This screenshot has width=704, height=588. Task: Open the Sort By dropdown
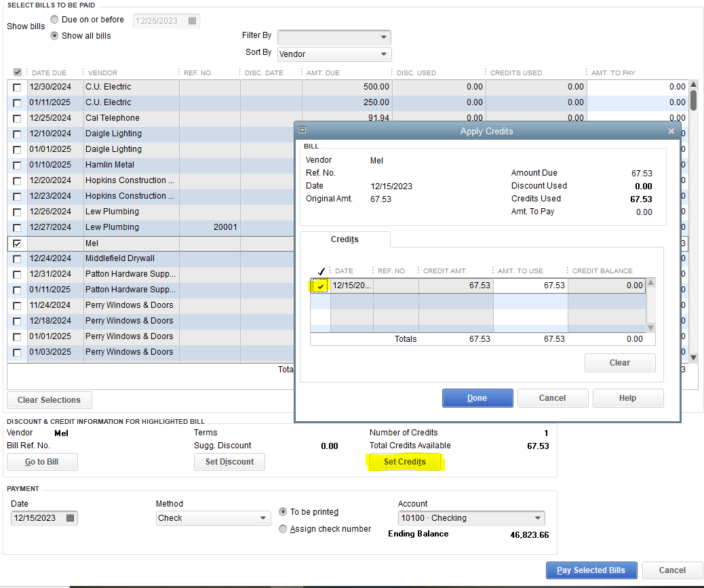coord(385,53)
